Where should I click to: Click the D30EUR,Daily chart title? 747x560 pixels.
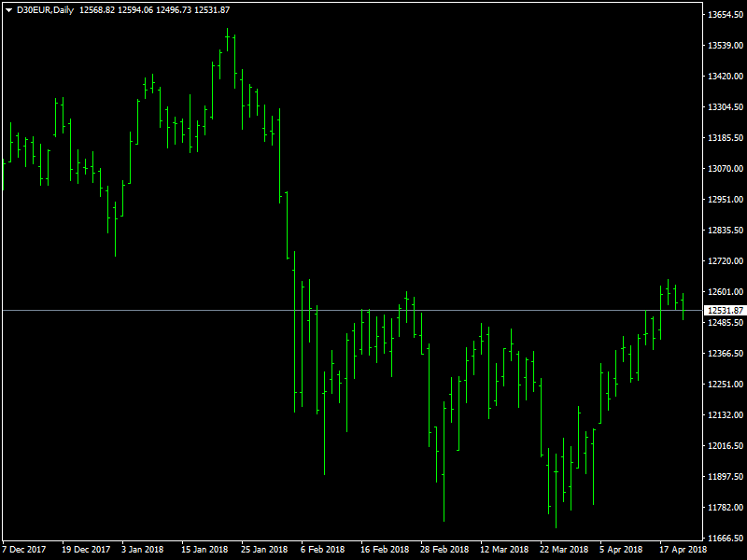tap(45, 10)
